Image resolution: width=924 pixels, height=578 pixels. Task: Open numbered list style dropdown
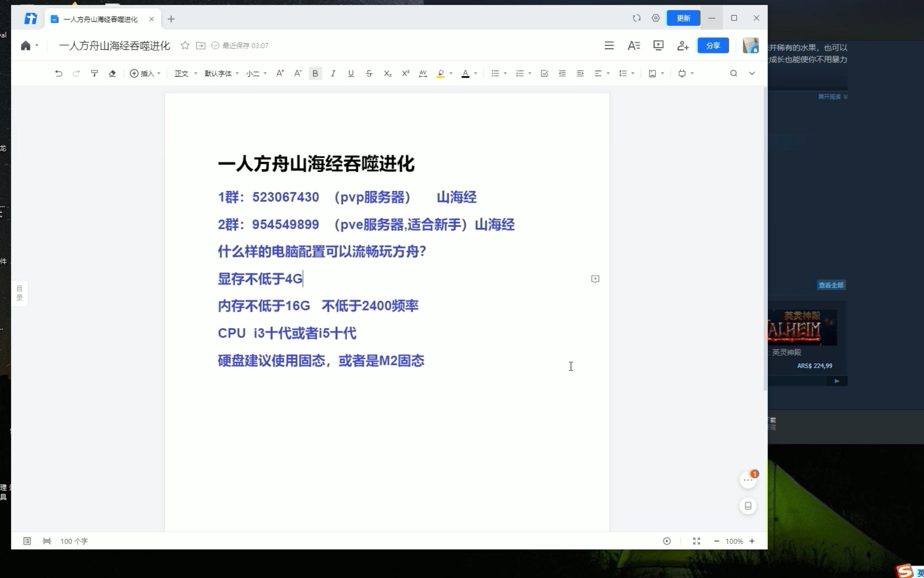click(530, 73)
